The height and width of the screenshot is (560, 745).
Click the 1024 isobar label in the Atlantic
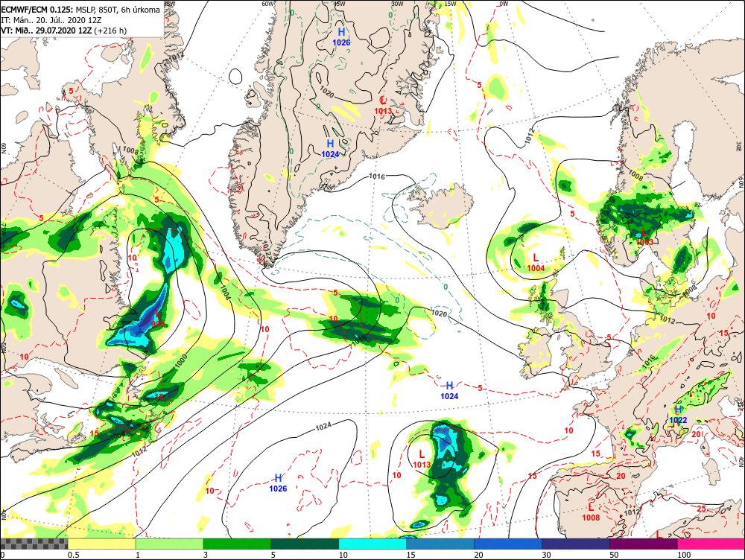323,426
